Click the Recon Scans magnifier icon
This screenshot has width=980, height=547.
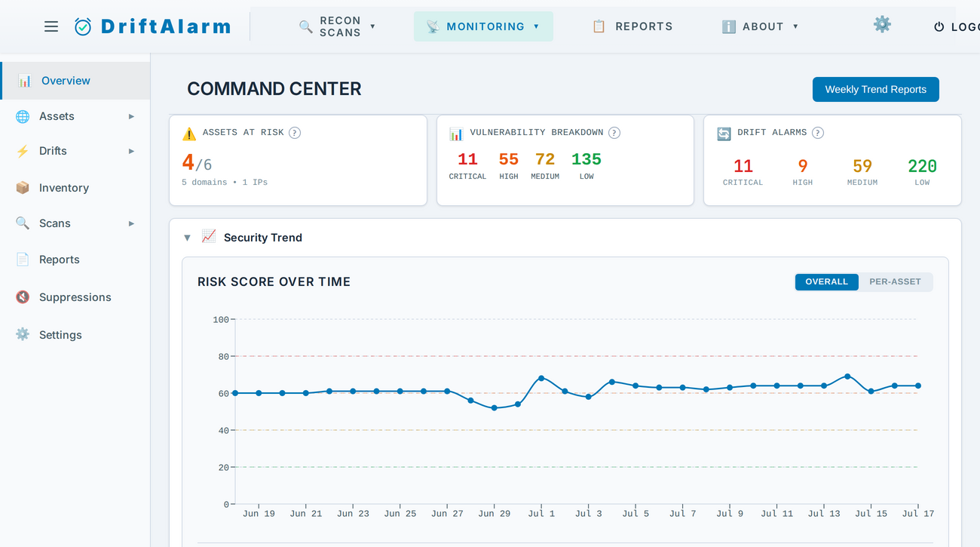[305, 26]
